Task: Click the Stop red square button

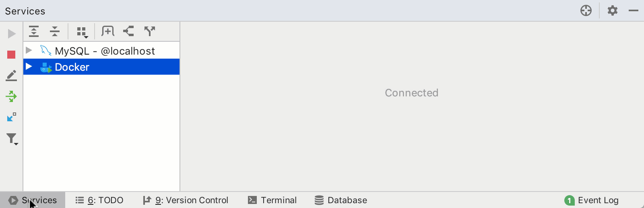Action: click(x=11, y=55)
